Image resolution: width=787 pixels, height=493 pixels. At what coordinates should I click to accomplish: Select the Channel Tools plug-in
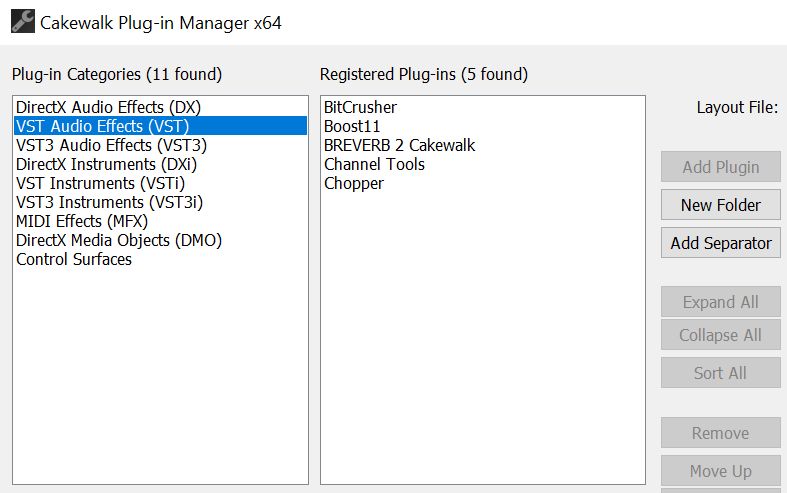(x=374, y=164)
